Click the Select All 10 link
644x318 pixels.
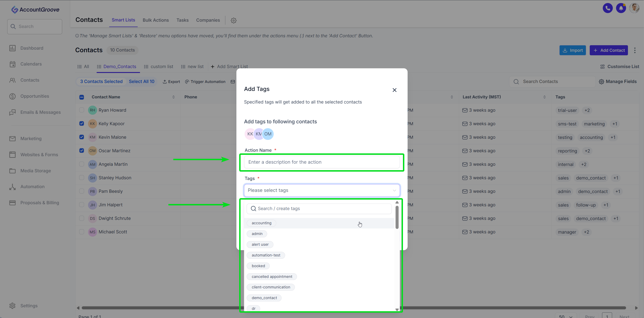click(x=142, y=82)
